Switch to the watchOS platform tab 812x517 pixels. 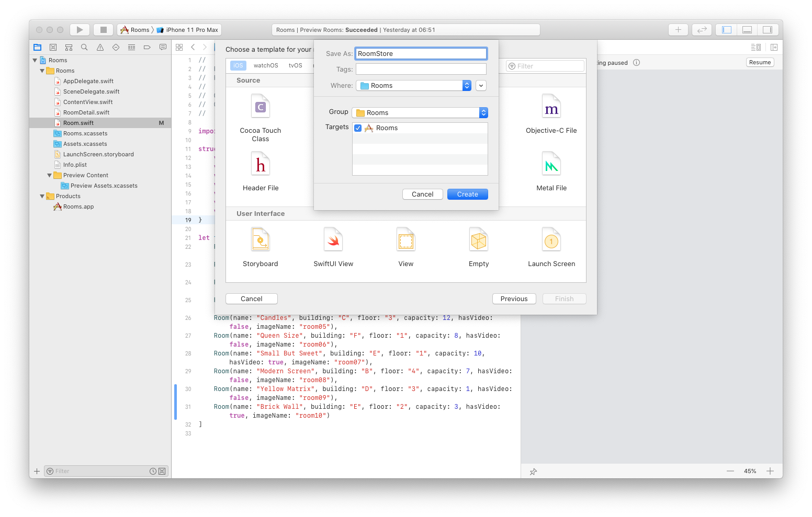pos(266,65)
